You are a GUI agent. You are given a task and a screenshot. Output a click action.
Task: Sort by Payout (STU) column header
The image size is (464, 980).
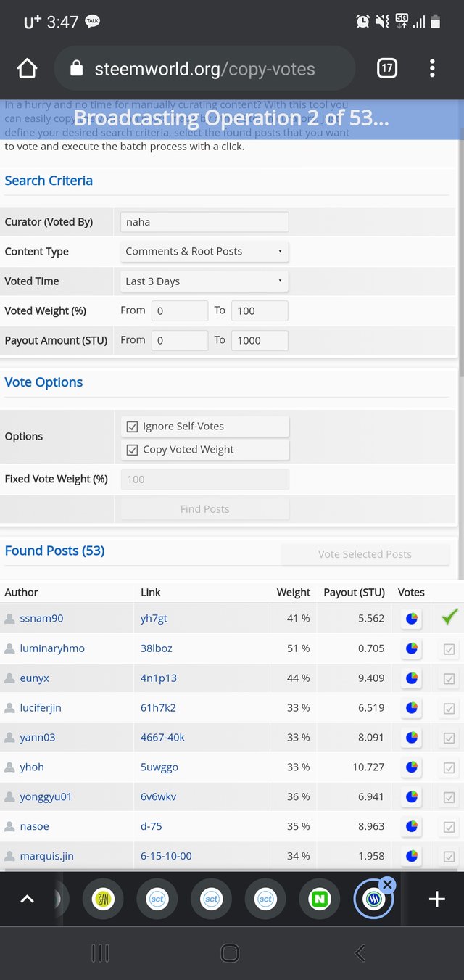[x=354, y=593]
